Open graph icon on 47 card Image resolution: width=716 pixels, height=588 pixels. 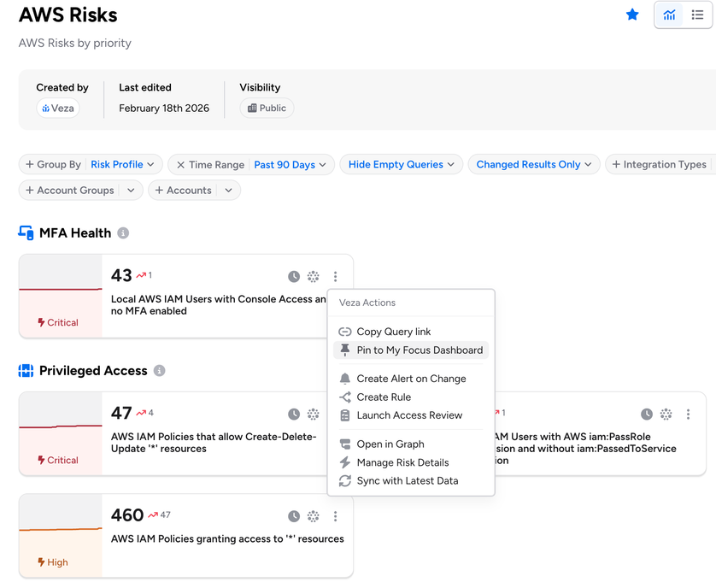tap(314, 415)
